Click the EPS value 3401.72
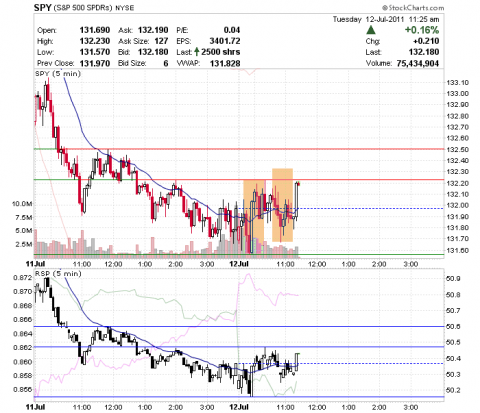The image size is (480, 413). click(225, 41)
